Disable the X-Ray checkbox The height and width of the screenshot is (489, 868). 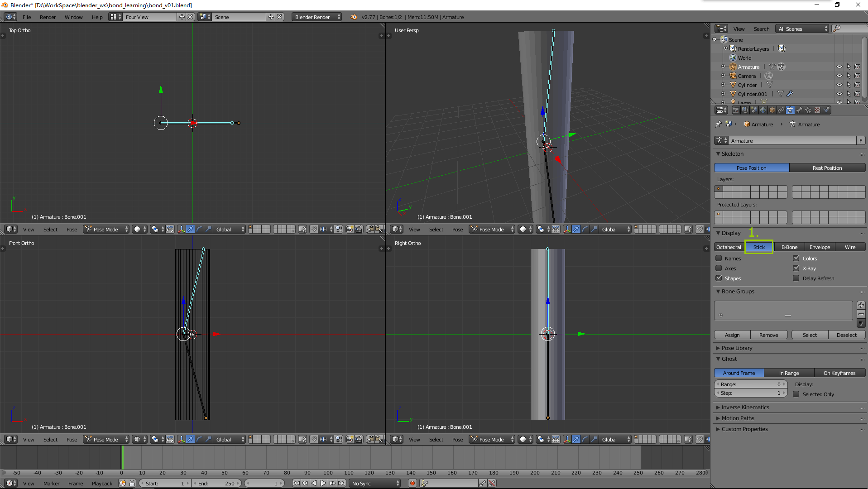796,268
